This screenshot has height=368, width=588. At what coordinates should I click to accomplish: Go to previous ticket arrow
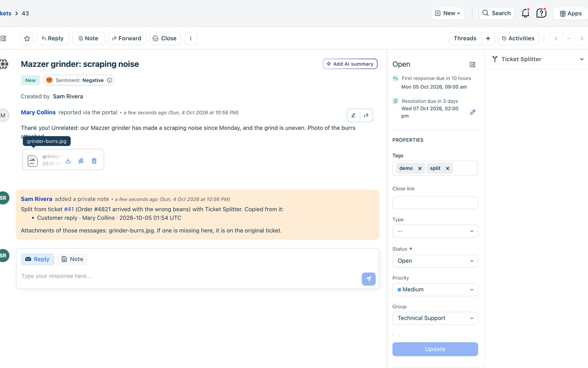(x=556, y=38)
